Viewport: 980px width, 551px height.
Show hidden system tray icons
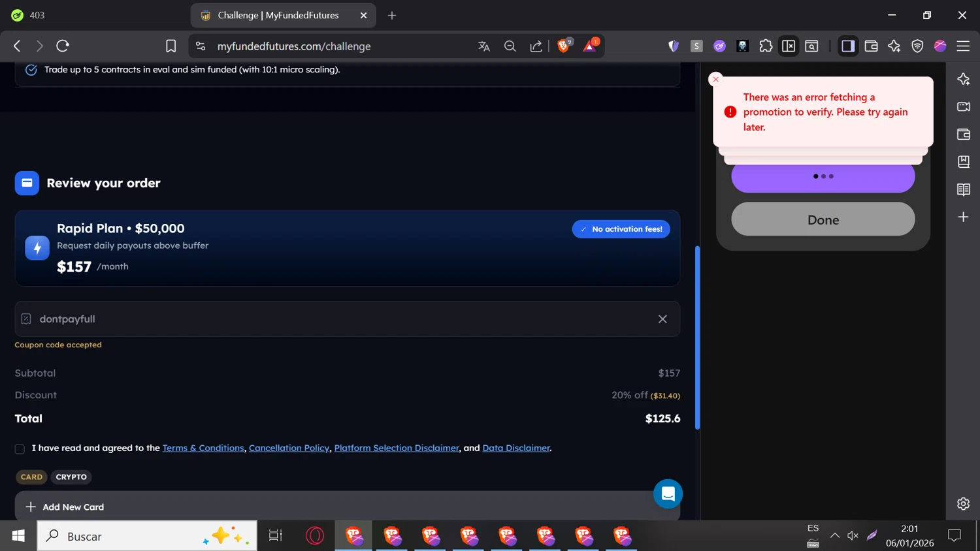(x=834, y=536)
